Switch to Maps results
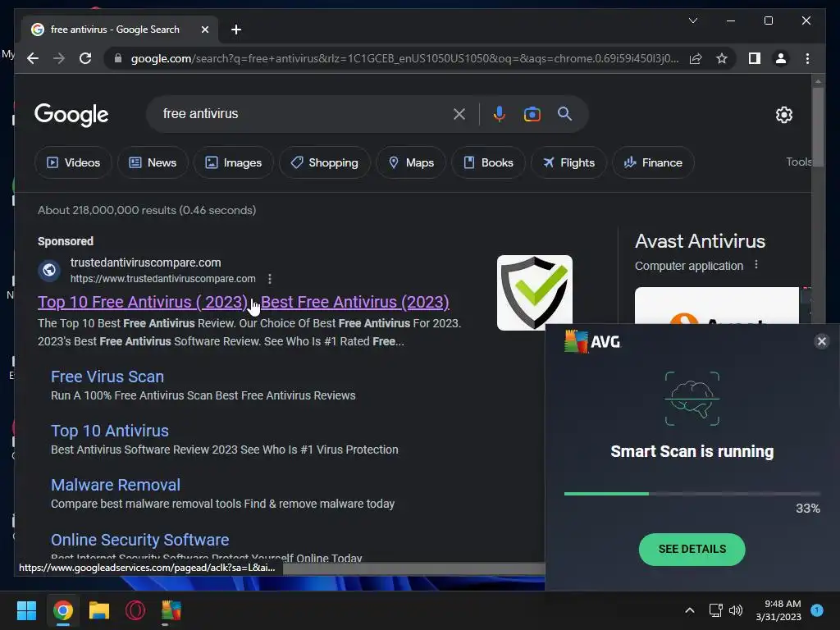Viewport: 840px width, 630px height. (x=411, y=162)
